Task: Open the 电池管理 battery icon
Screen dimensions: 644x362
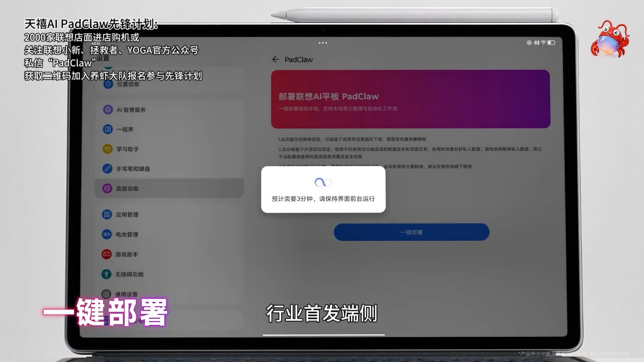Action: pyautogui.click(x=107, y=234)
